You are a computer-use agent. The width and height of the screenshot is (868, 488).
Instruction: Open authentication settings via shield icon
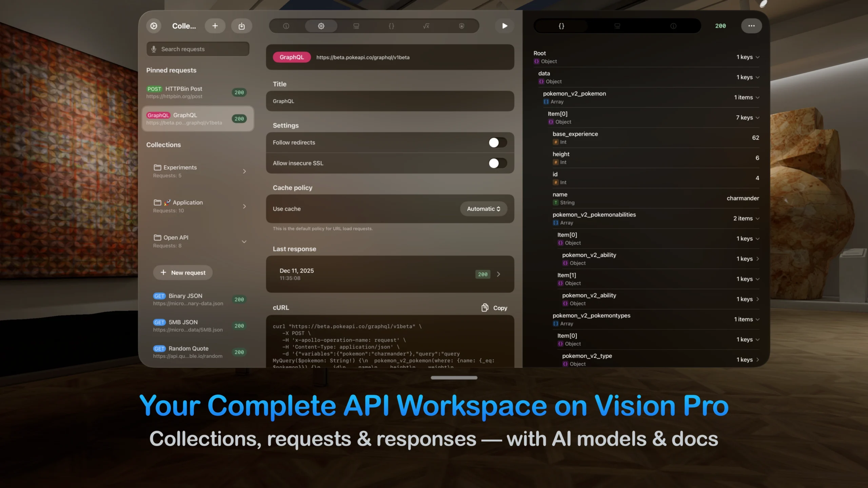coord(461,26)
